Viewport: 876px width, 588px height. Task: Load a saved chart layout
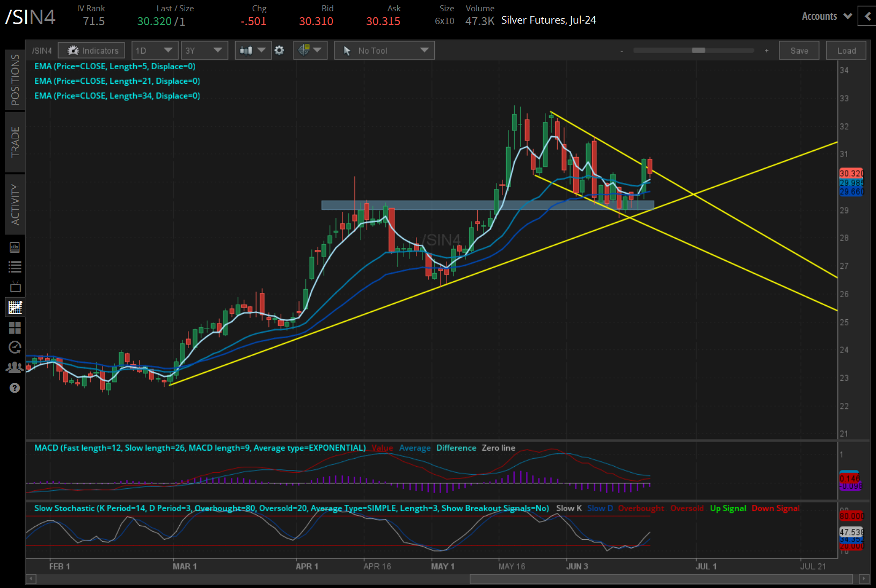pyautogui.click(x=846, y=50)
